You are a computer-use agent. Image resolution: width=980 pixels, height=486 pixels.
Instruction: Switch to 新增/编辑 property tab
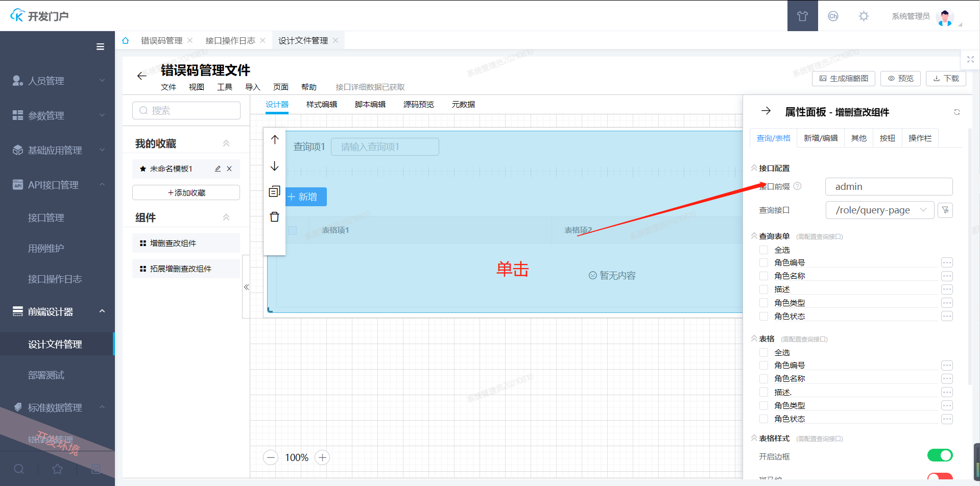(821, 138)
